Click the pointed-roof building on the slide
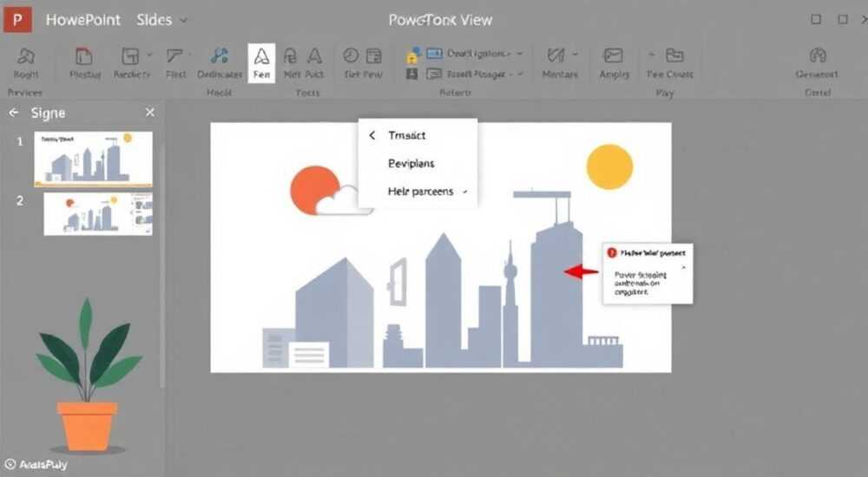The width and height of the screenshot is (868, 477). click(x=443, y=302)
